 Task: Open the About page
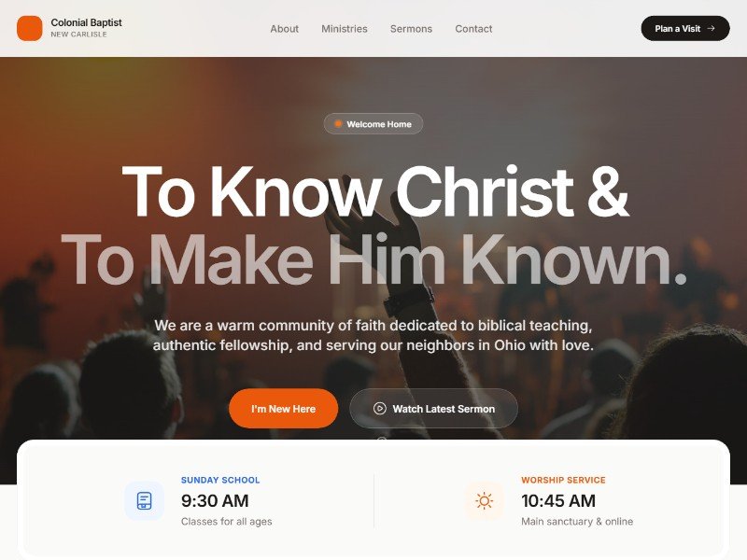[285, 29]
